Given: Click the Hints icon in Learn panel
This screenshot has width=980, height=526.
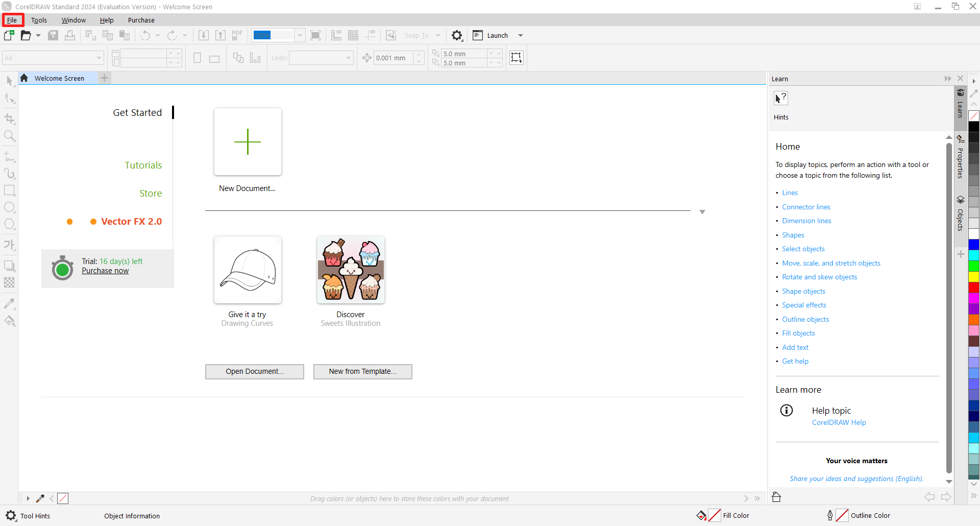Looking at the screenshot, I should pos(781,98).
